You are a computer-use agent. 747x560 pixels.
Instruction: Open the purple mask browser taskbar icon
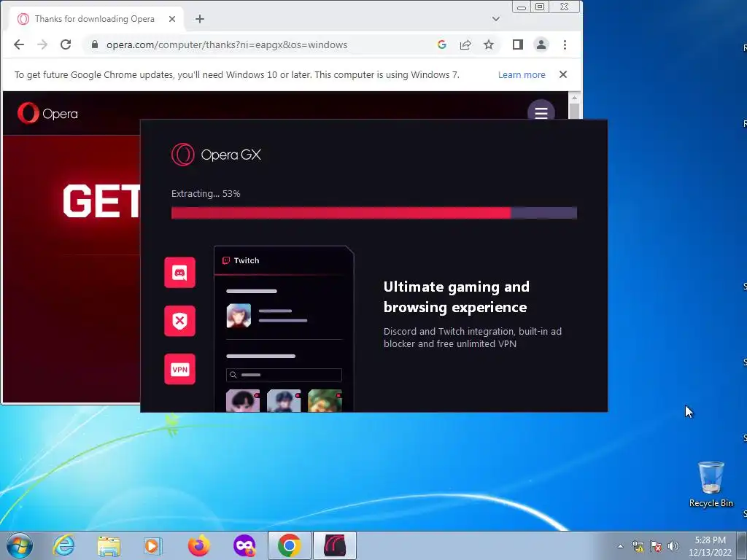pyautogui.click(x=244, y=545)
